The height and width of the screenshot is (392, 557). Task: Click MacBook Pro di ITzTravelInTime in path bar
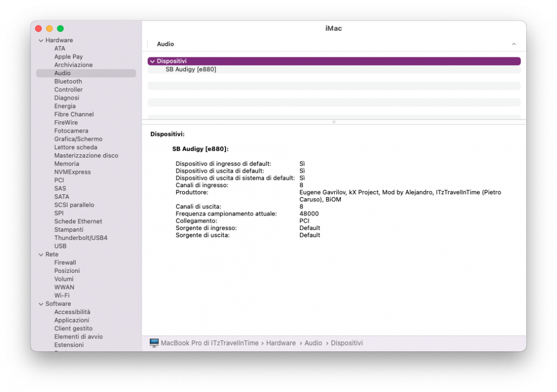click(x=209, y=343)
